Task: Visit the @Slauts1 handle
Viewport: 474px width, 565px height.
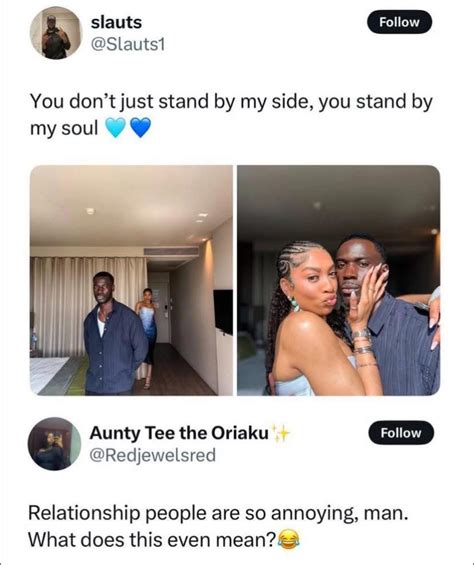Action: click(128, 45)
